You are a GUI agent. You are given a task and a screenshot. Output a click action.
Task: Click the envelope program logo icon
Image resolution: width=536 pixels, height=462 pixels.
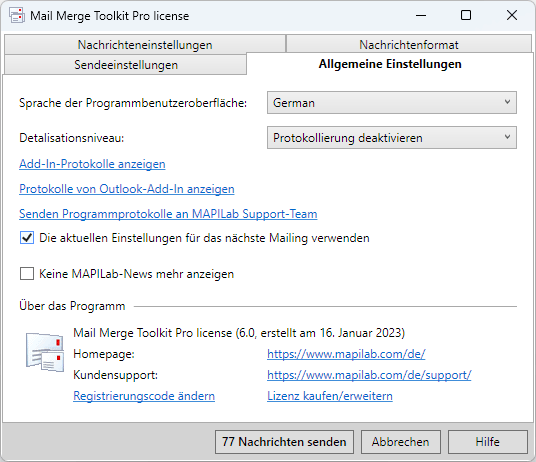point(45,352)
